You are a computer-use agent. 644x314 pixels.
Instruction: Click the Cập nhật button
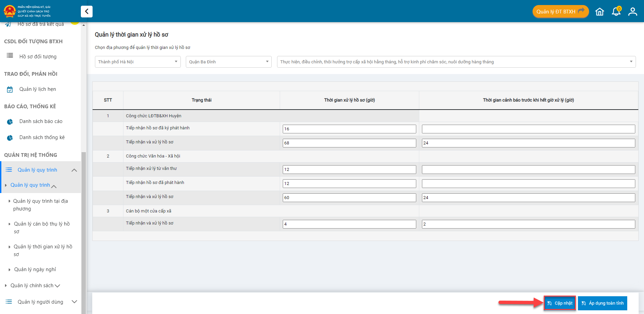pos(560,303)
